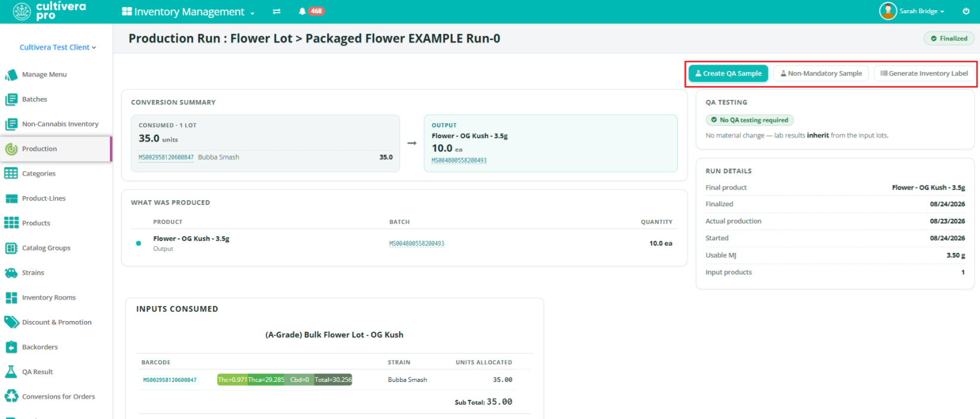Open Categories menu item

click(x=39, y=173)
